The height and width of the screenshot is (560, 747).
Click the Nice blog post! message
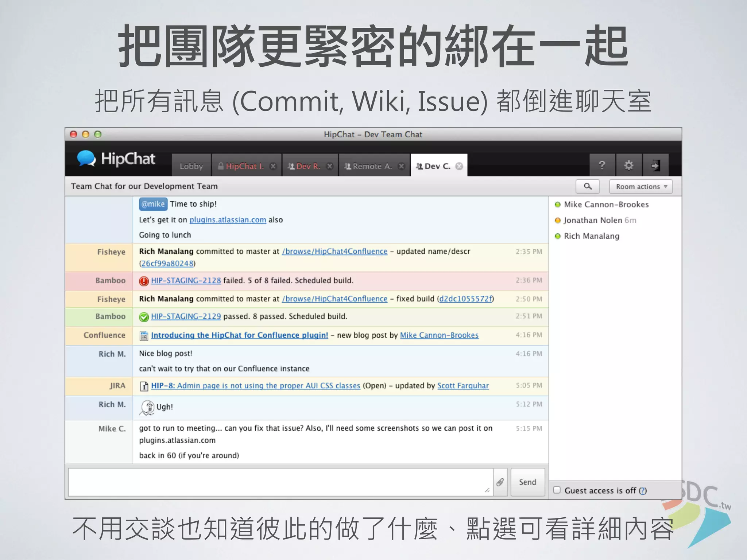[166, 354]
